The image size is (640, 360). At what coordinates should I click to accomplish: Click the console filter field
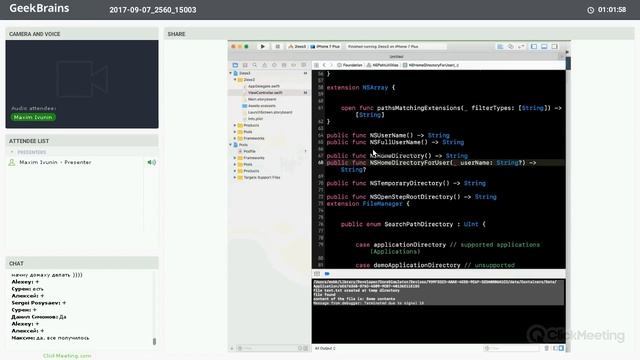[x=512, y=348]
